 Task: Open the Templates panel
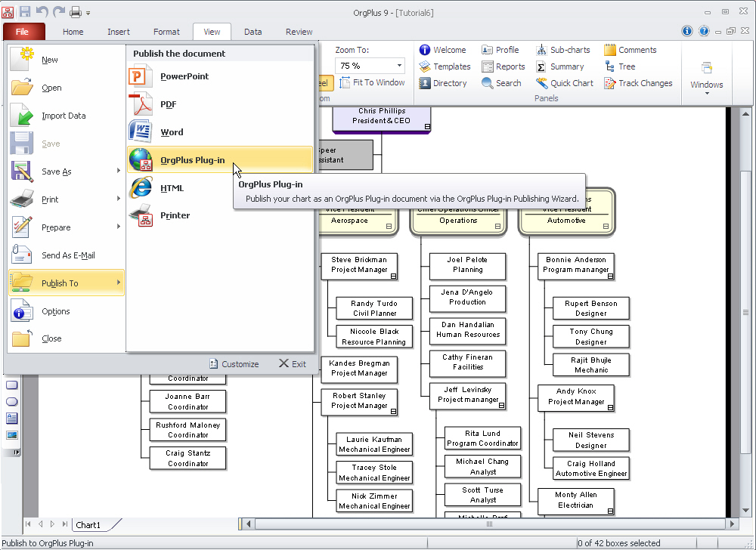coord(445,66)
